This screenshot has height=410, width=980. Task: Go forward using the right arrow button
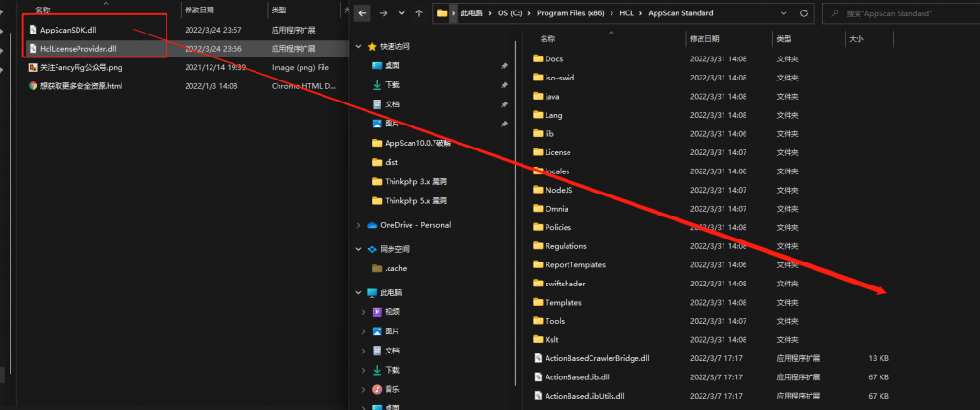pos(383,13)
